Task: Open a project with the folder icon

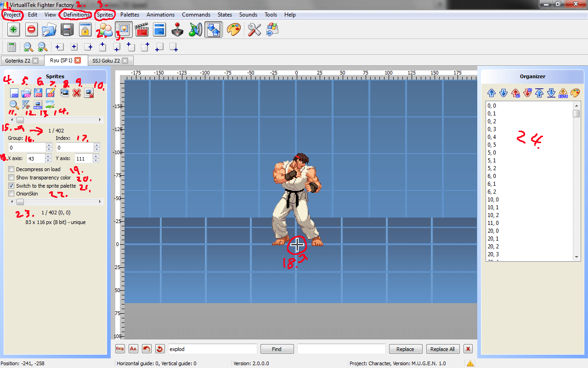Action: 49,30
